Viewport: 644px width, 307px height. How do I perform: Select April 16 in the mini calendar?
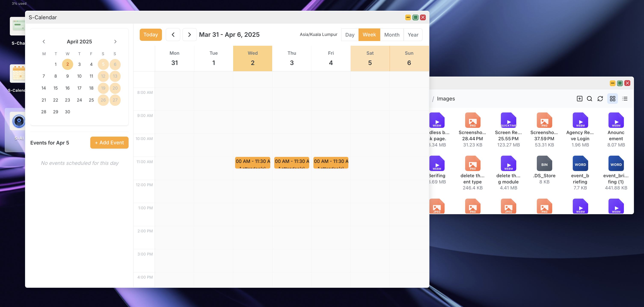pos(67,88)
